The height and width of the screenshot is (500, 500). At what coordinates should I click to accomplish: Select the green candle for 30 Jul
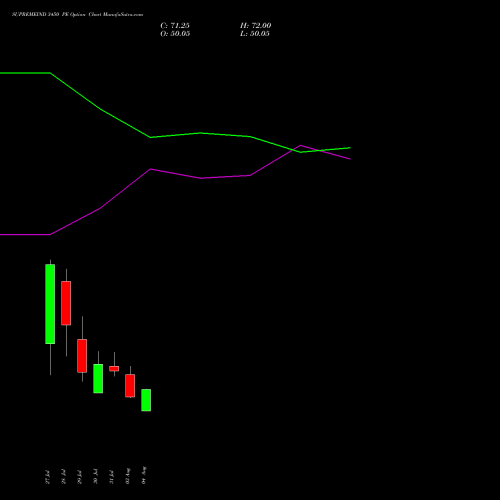(98, 378)
